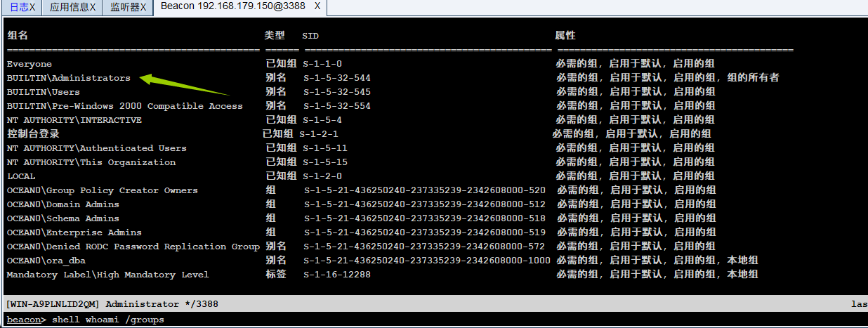Select NT AUTHORITY\INTERACTIVE entry
The width and height of the screenshot is (868, 328).
[x=74, y=120]
